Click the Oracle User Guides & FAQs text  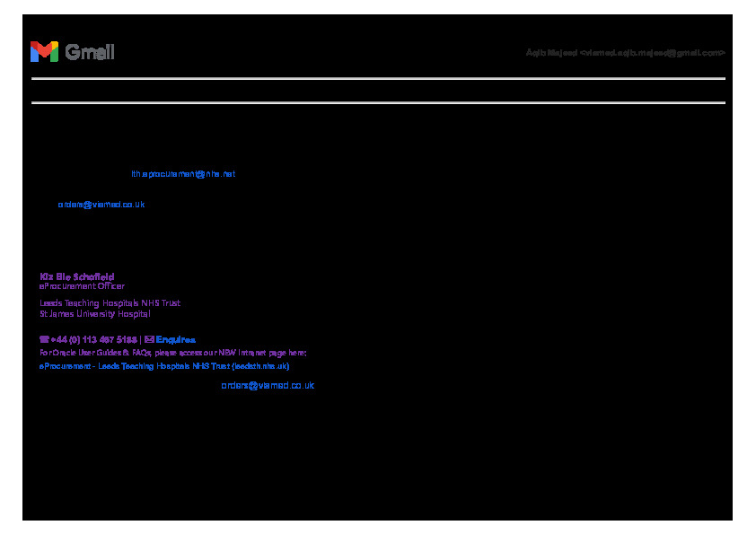click(x=99, y=353)
